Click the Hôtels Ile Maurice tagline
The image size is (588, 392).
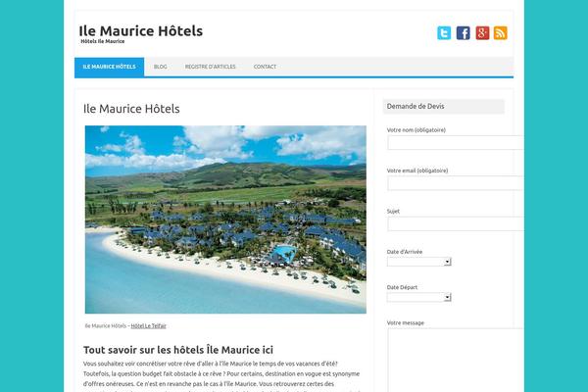point(102,41)
